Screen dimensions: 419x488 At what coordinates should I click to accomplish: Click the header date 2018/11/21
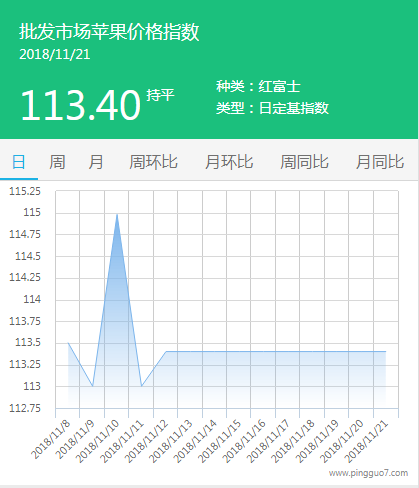(55, 55)
